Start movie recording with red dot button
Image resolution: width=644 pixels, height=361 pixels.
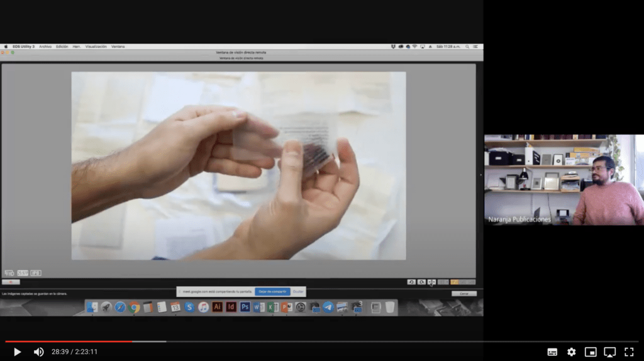coord(11,282)
